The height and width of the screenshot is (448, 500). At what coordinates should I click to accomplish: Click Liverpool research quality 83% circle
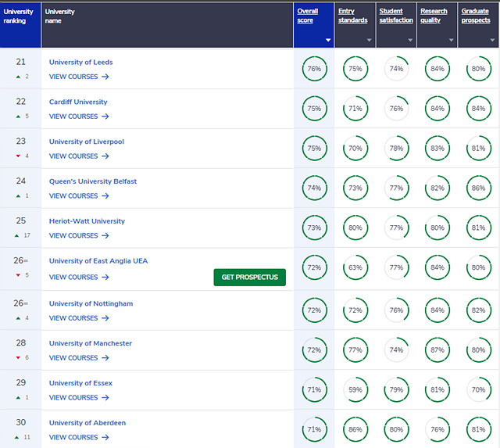point(437,149)
